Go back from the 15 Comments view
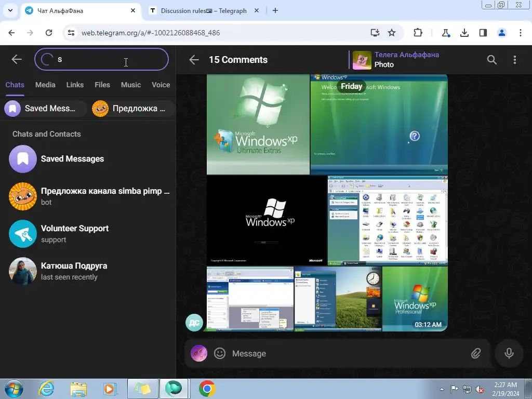Viewport: 532px width, 399px height. [x=194, y=60]
